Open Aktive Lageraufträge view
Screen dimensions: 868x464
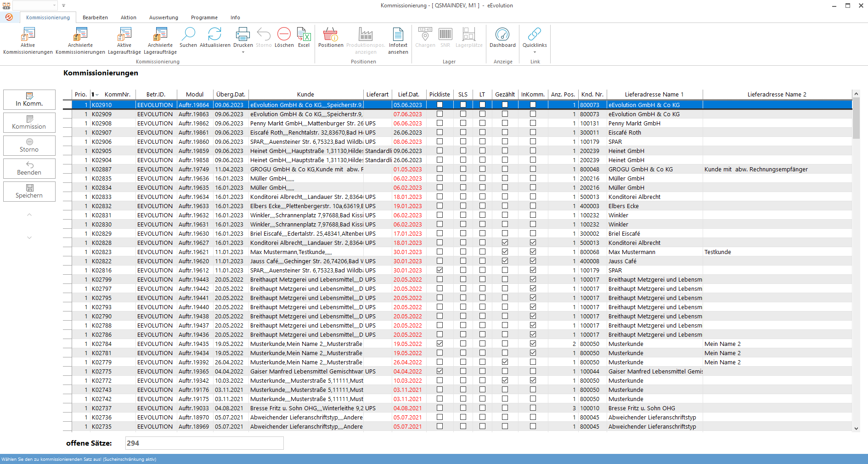tap(124, 40)
